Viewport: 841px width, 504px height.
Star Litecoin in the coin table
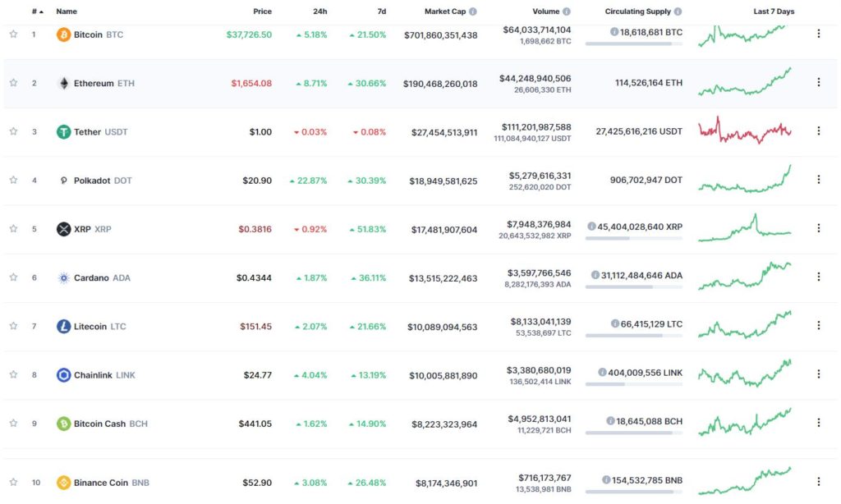click(13, 326)
